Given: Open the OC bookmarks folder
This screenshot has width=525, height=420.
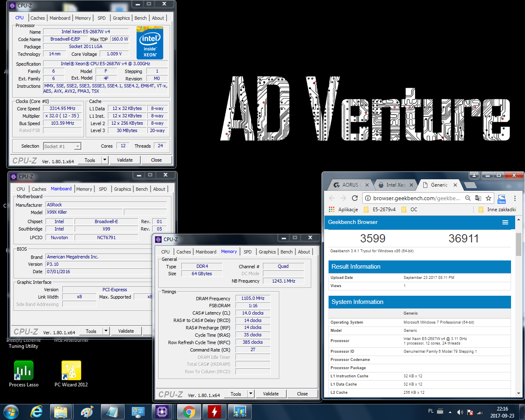Looking at the screenshot, I should (x=409, y=209).
